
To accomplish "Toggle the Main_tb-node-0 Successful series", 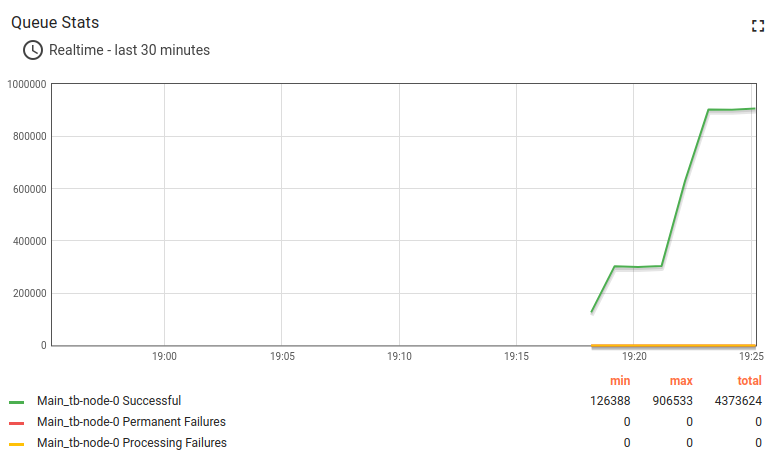I will pyautogui.click(x=109, y=401).
